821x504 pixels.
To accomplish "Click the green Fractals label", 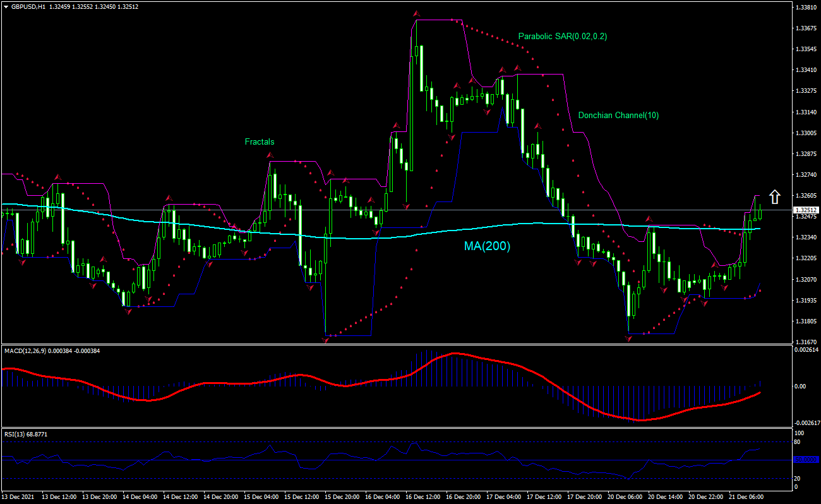I will [x=260, y=142].
